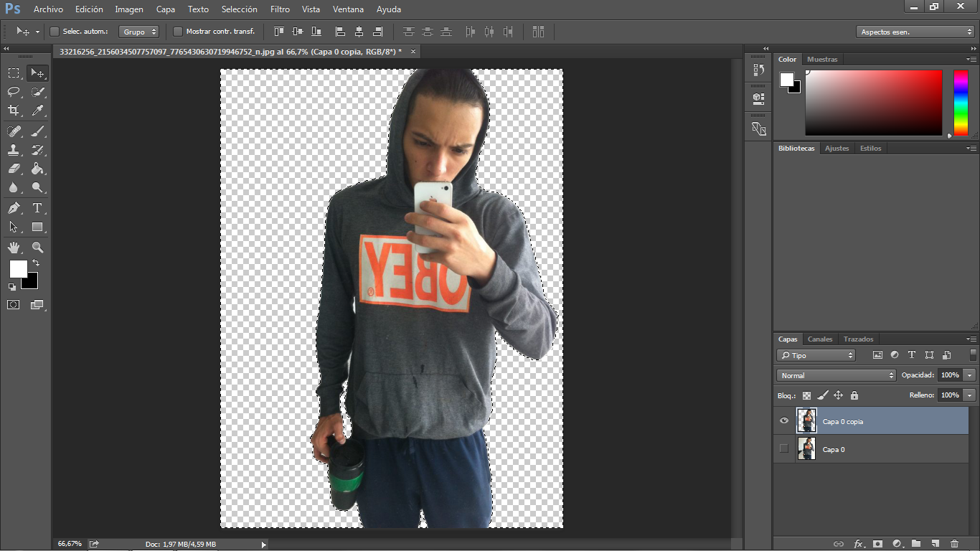Select the Clone Stamp tool
Viewport: 980px width, 551px height.
14,150
